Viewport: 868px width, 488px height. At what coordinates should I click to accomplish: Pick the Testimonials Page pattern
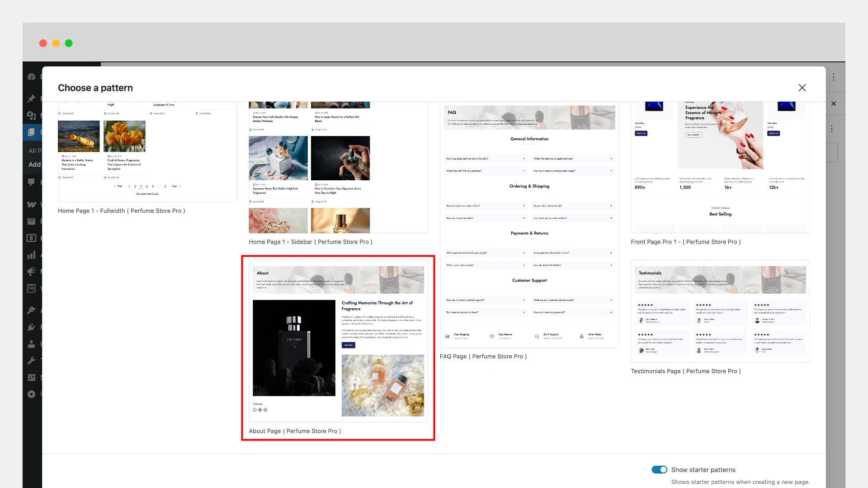point(720,311)
